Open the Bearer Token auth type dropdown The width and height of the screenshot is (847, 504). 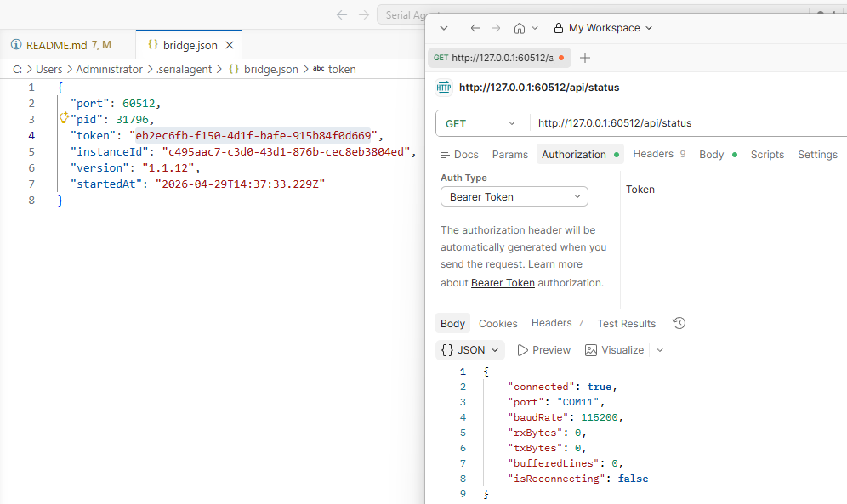click(x=514, y=197)
